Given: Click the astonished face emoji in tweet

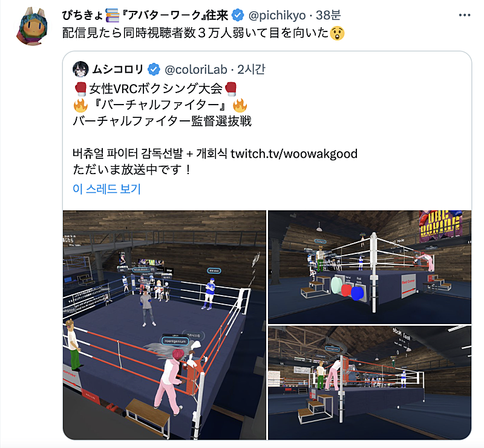Looking at the screenshot, I should pos(337,33).
